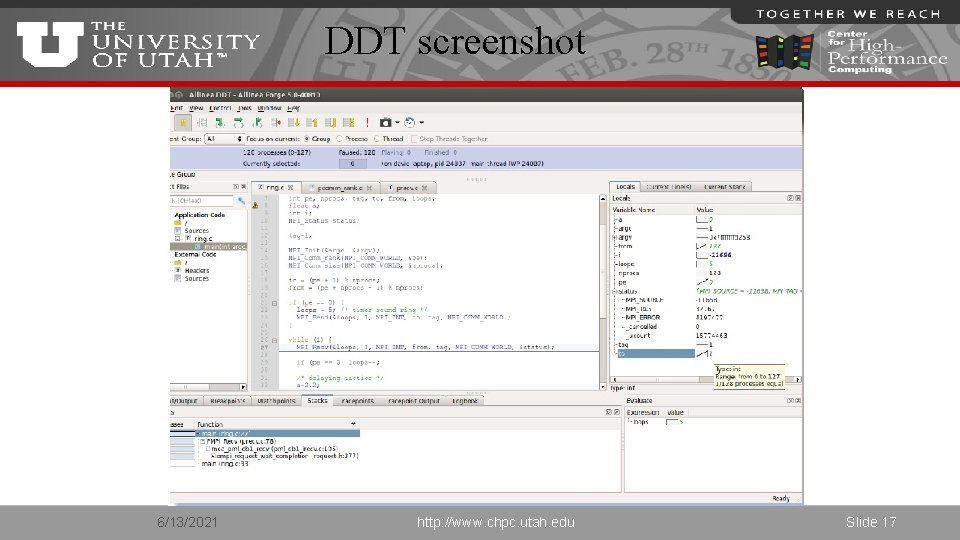Click the warning marker in code gutter
The image size is (960, 540).
255,205
